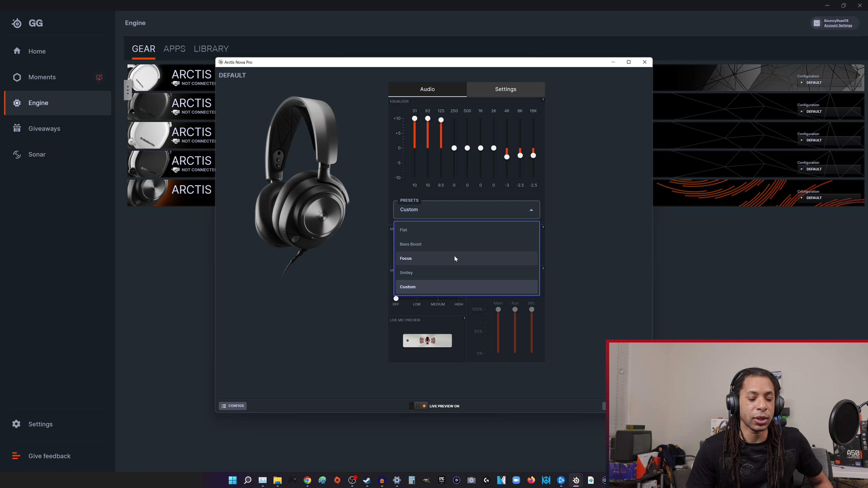Click the CONFIGS button

[233, 406]
